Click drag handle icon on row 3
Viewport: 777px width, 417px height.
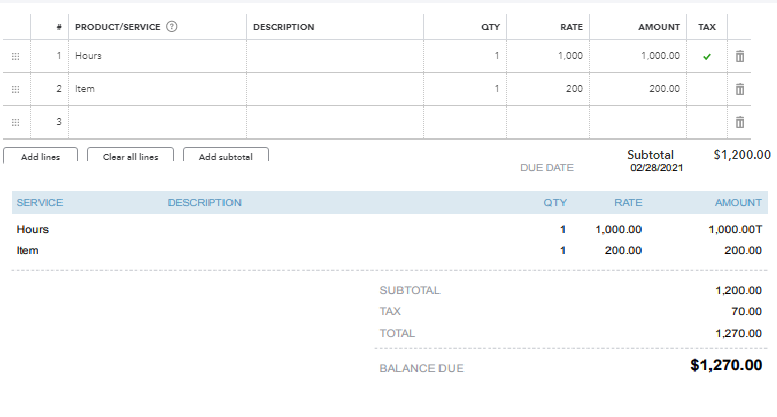(15, 122)
